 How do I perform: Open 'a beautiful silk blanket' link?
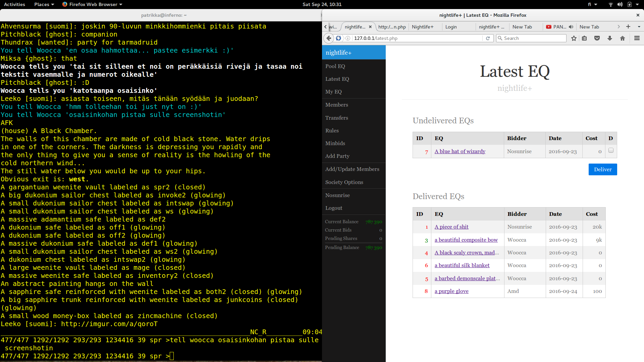(x=462, y=265)
